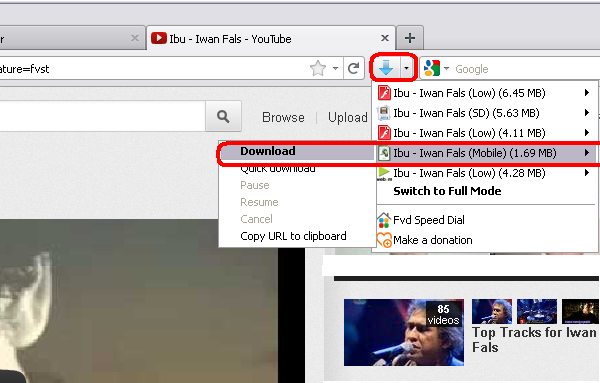Click first small singer thumbnail in Top Tracks

pyautogui.click(x=492, y=311)
